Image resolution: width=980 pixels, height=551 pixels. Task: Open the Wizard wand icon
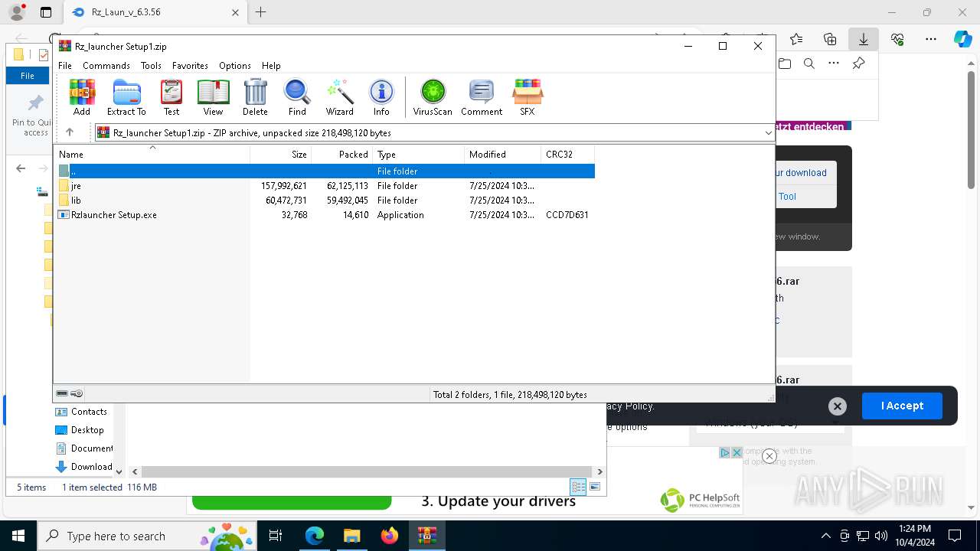(339, 97)
